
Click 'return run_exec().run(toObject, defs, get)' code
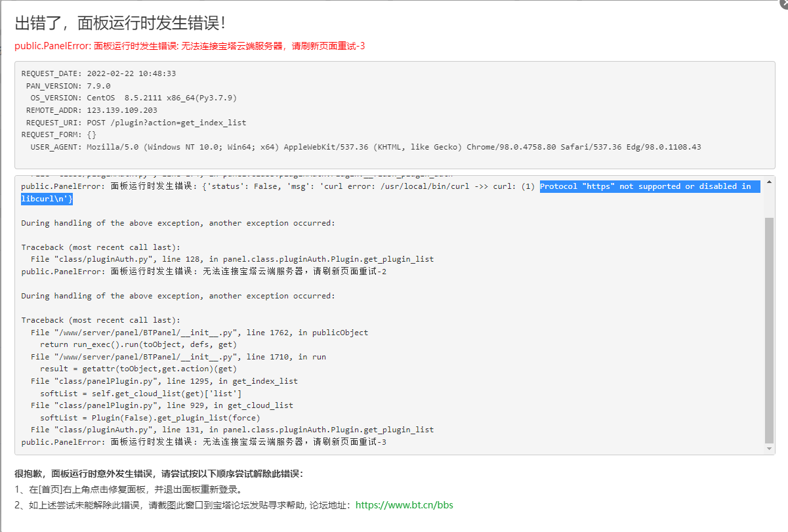tap(138, 344)
